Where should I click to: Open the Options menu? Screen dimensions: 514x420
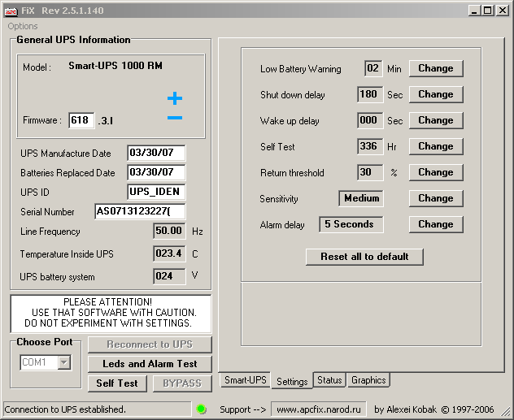pos(23,26)
